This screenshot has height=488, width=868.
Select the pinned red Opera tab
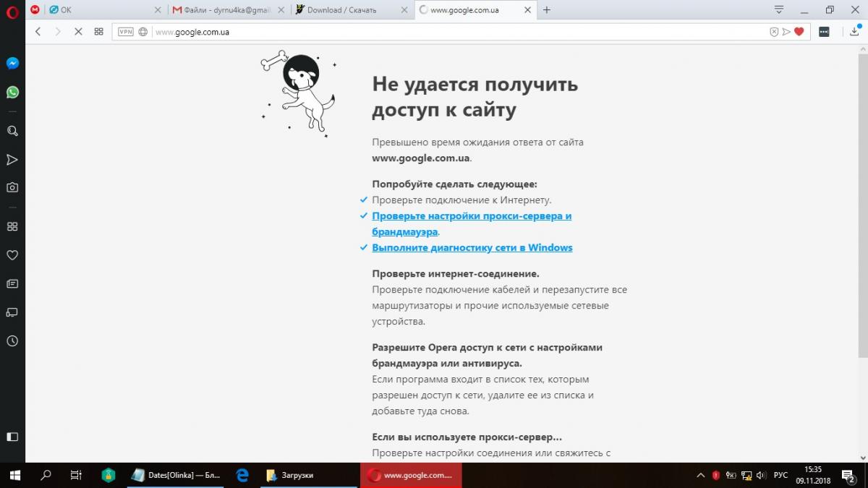pos(35,10)
